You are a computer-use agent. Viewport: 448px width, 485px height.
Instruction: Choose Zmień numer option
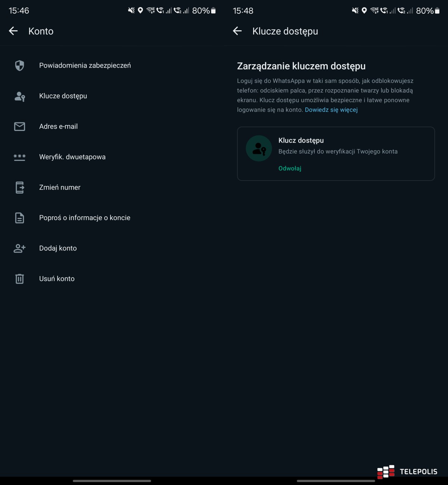[x=60, y=187]
